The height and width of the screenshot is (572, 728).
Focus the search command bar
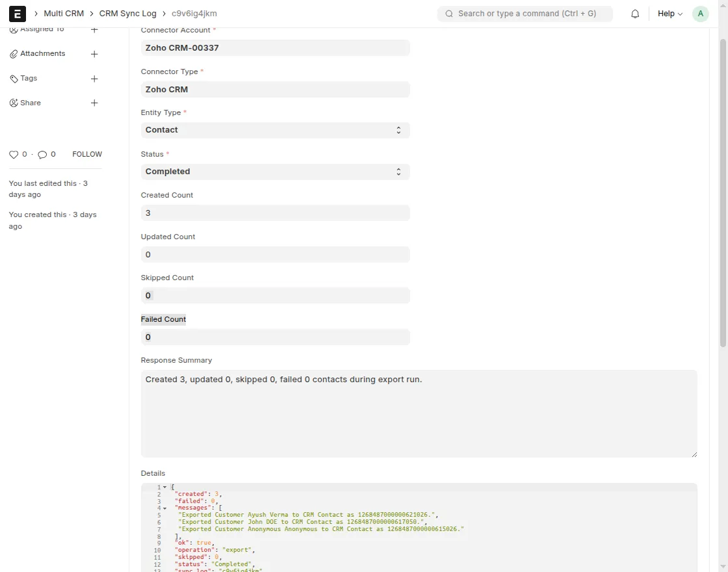(525, 14)
